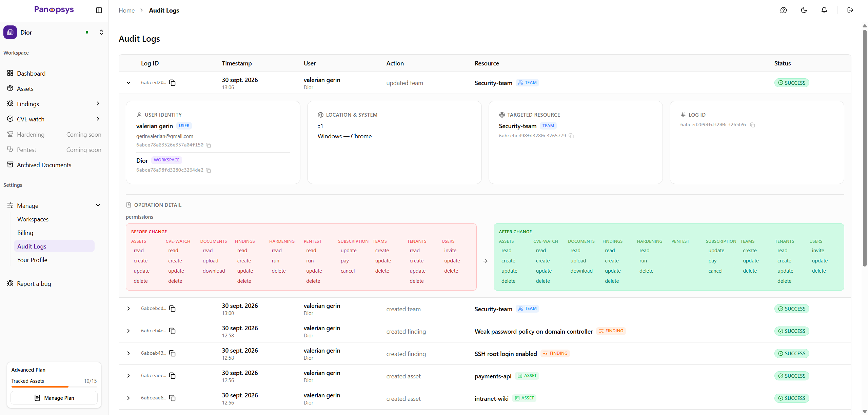Copy log ID 6abceb4e

pos(172,331)
